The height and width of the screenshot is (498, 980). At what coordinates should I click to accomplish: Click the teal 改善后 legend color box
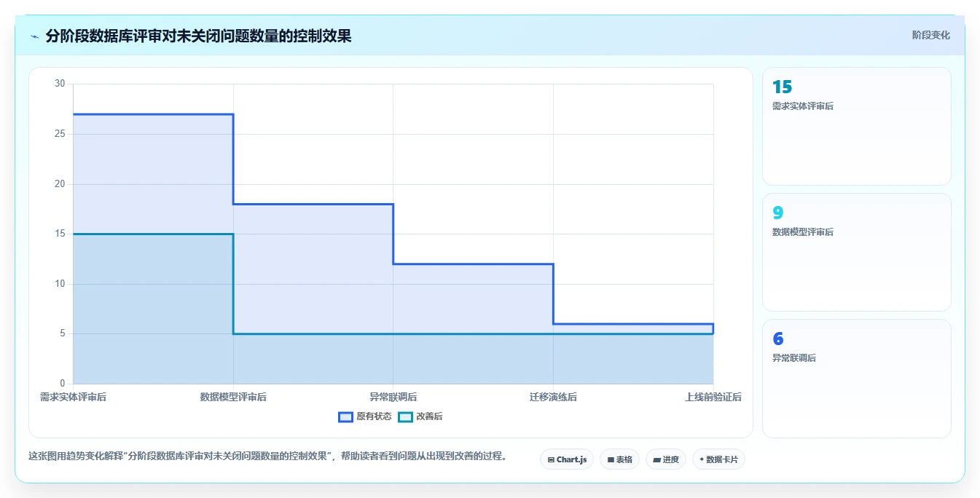click(x=405, y=416)
